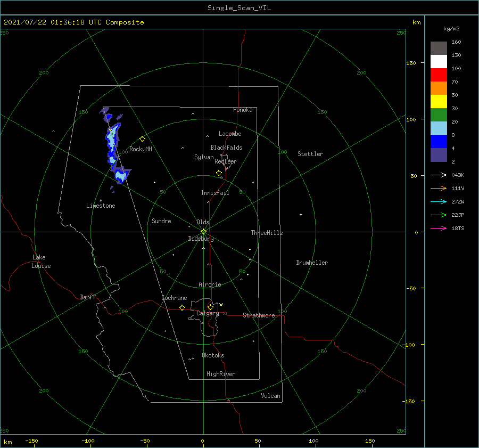Click the Limestone label

pos(101,206)
